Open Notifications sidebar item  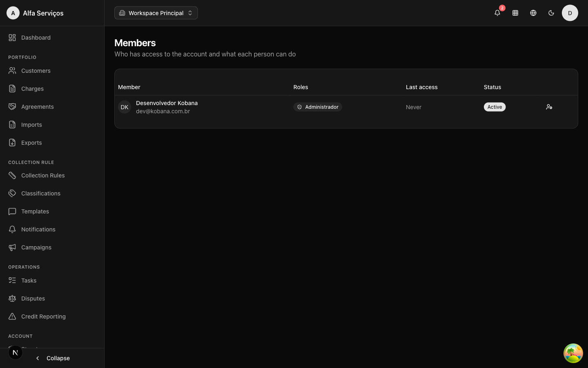pos(52,229)
